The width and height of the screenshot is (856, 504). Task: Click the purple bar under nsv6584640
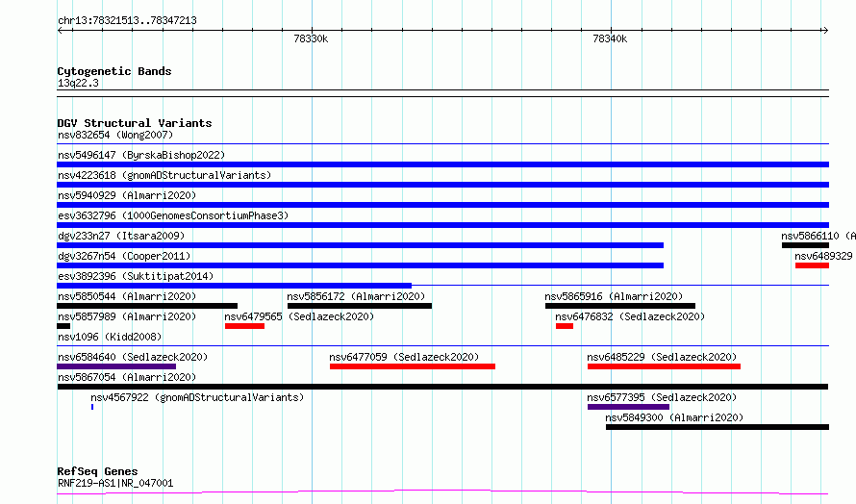pos(116,366)
